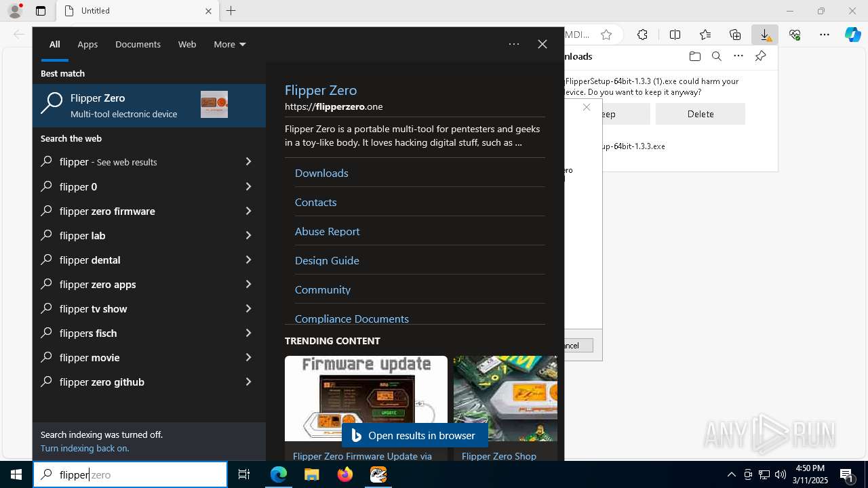
Task: Open the Edge Collections icon
Action: (735, 35)
